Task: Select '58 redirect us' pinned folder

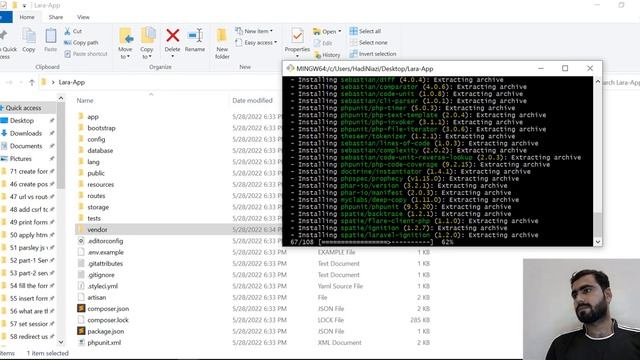Action: (x=28, y=336)
